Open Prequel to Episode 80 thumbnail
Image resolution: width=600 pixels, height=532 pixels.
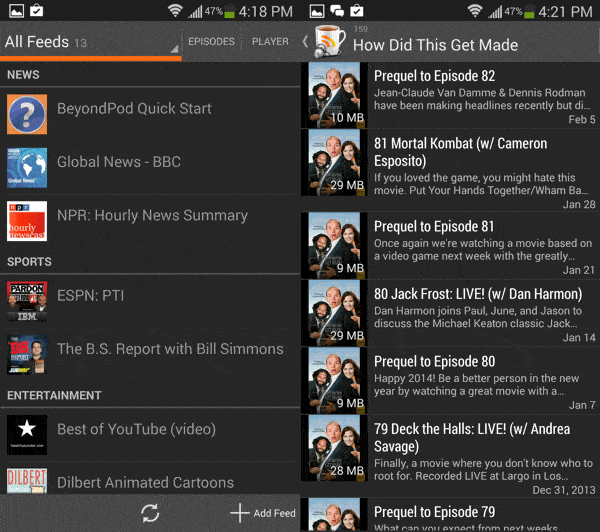coord(334,380)
